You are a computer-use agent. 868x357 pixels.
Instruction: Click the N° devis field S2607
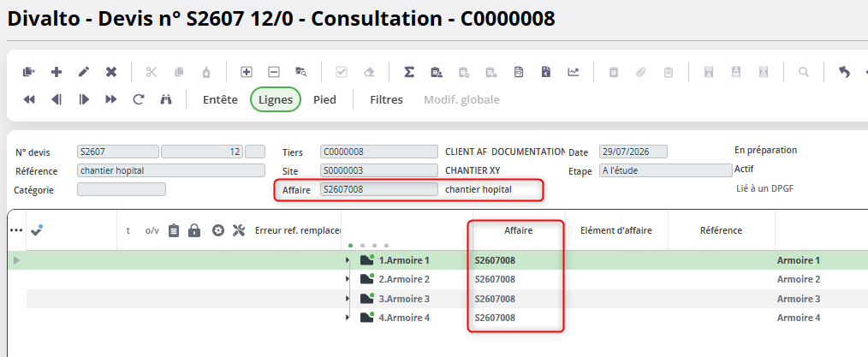click(x=118, y=152)
